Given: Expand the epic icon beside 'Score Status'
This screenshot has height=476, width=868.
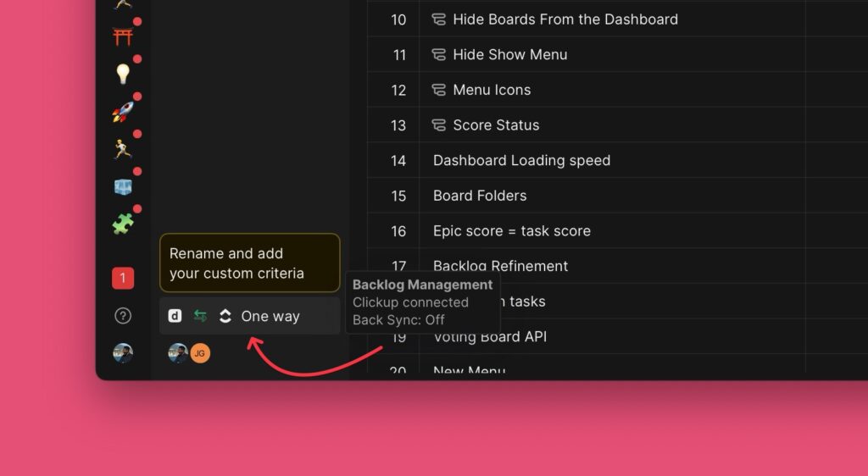Looking at the screenshot, I should pyautogui.click(x=439, y=125).
